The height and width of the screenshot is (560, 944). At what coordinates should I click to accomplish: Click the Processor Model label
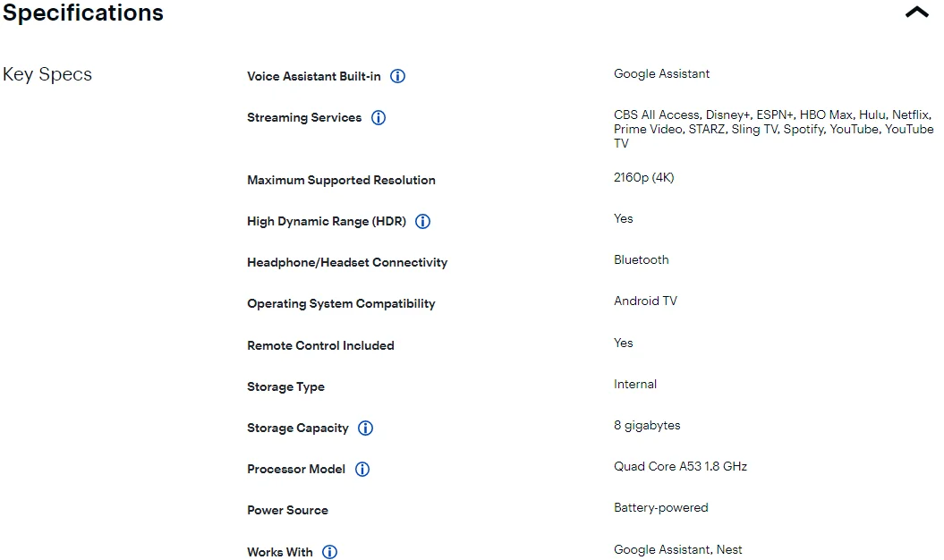295,469
